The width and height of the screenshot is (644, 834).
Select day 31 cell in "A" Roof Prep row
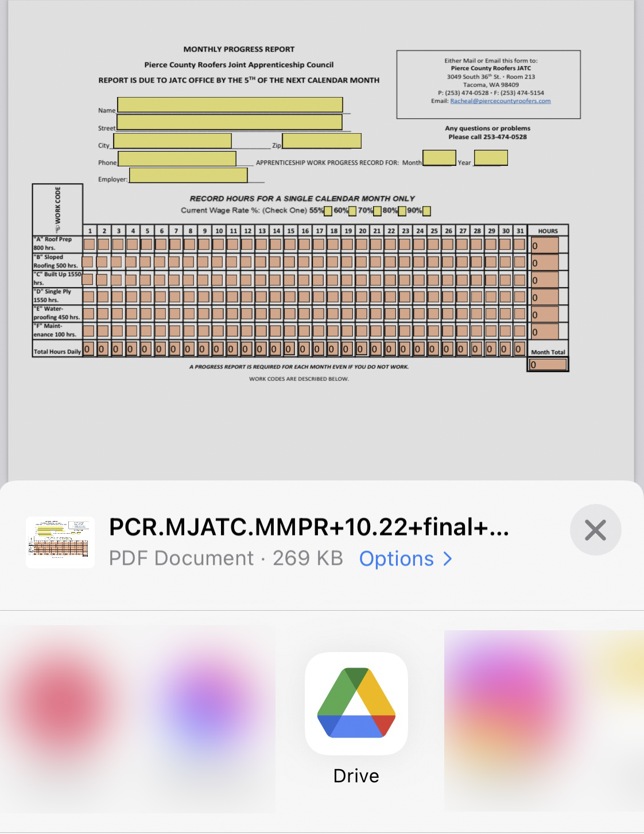pos(519,244)
